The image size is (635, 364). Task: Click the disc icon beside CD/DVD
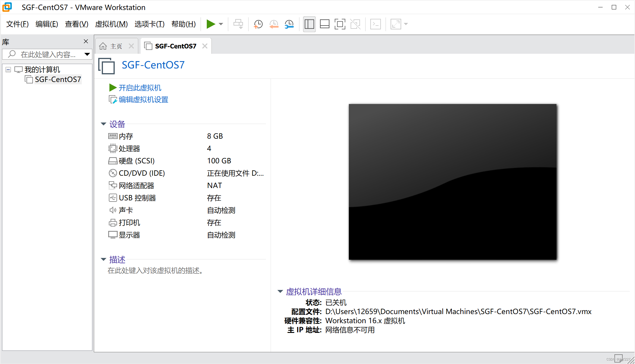tap(113, 173)
